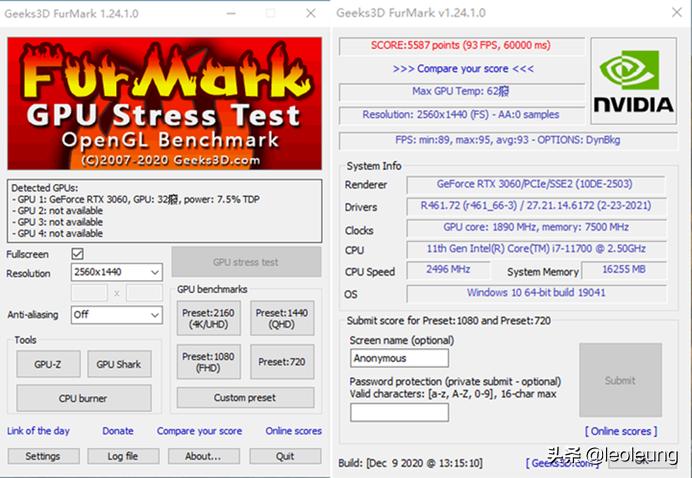Open the About... button

pos(203,456)
